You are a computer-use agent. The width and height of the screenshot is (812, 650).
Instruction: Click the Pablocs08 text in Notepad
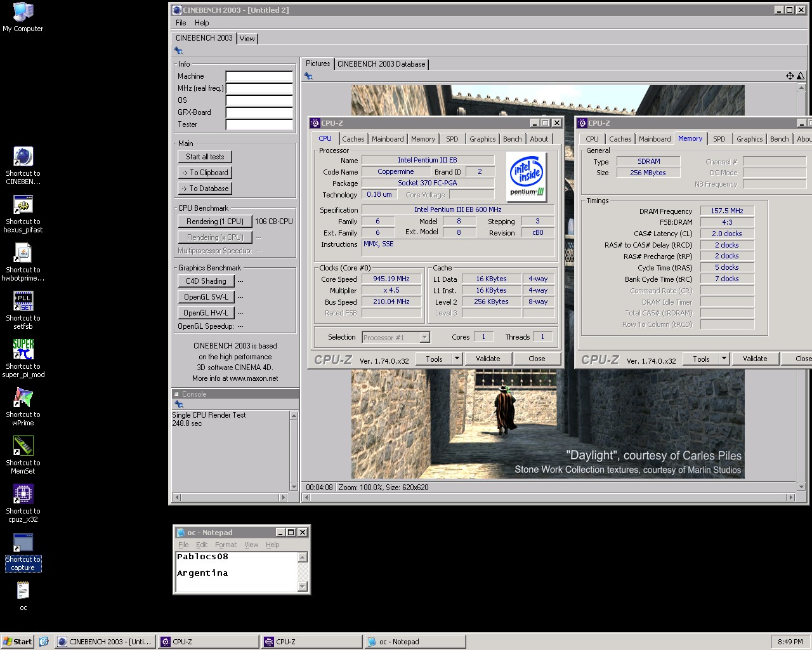(x=202, y=557)
